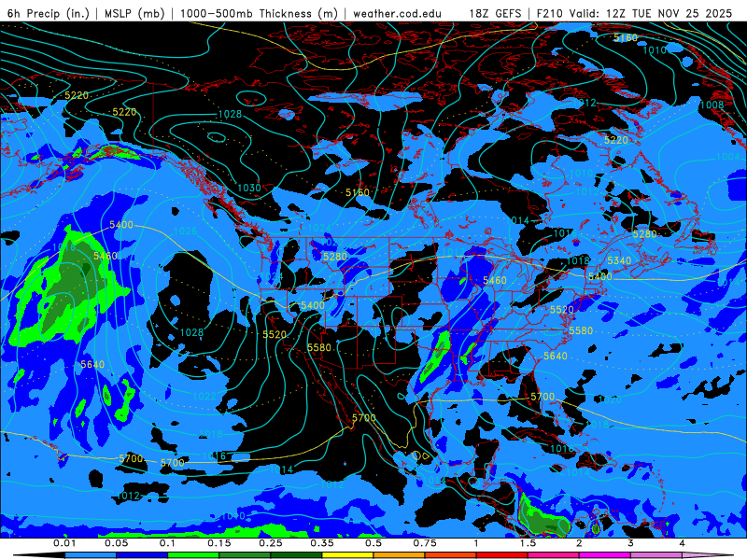Select the orange 0.5 legend swatch

(400, 555)
